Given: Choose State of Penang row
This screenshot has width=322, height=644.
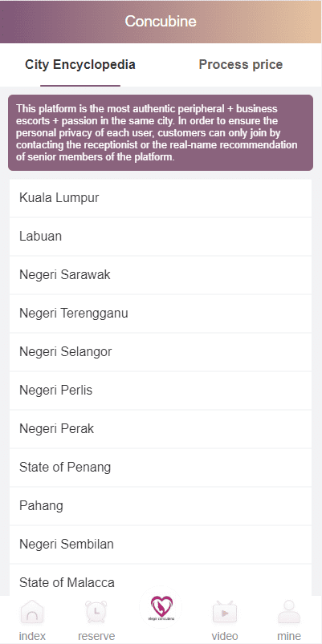Looking at the screenshot, I should [161, 468].
